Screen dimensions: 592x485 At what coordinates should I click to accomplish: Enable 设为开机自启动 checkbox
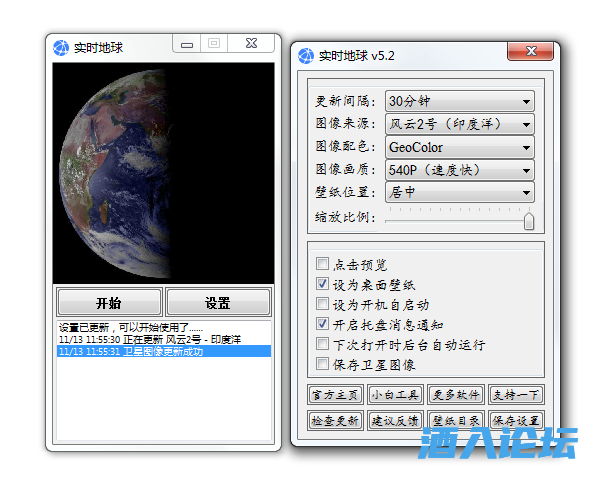click(x=322, y=303)
